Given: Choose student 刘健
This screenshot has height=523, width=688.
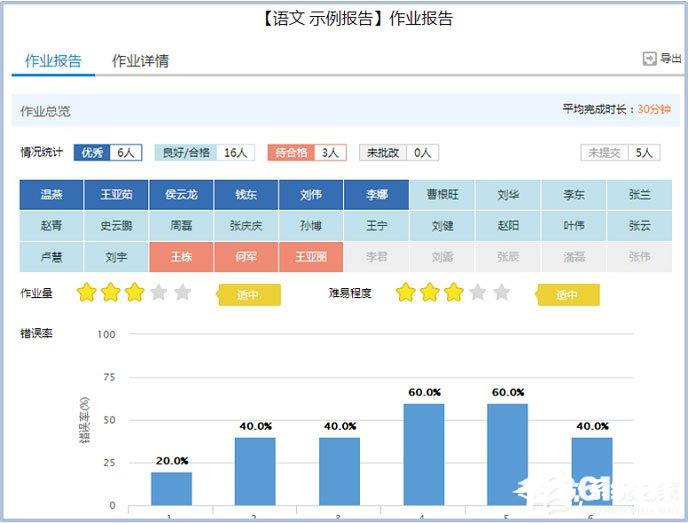Looking at the screenshot, I should coord(442,226).
